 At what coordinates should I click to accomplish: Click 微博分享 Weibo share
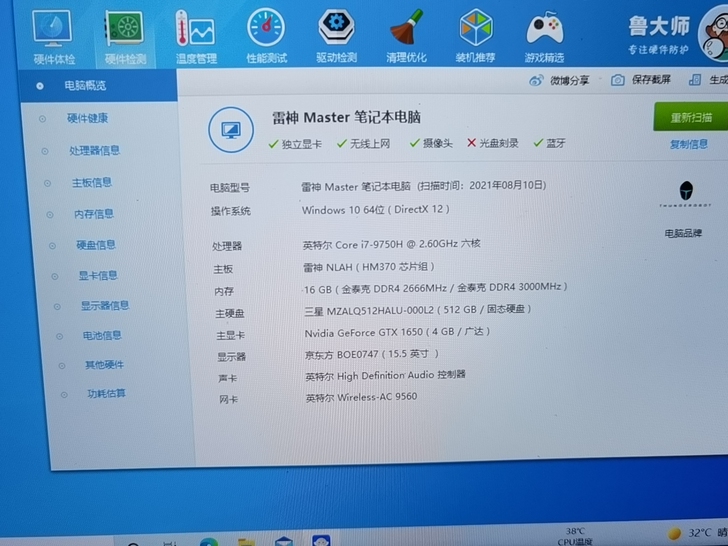pos(559,81)
